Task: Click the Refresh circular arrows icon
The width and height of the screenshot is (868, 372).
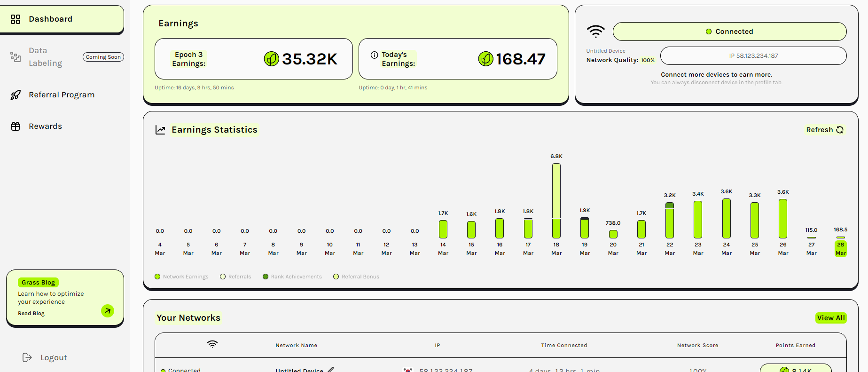Action: coord(840,130)
